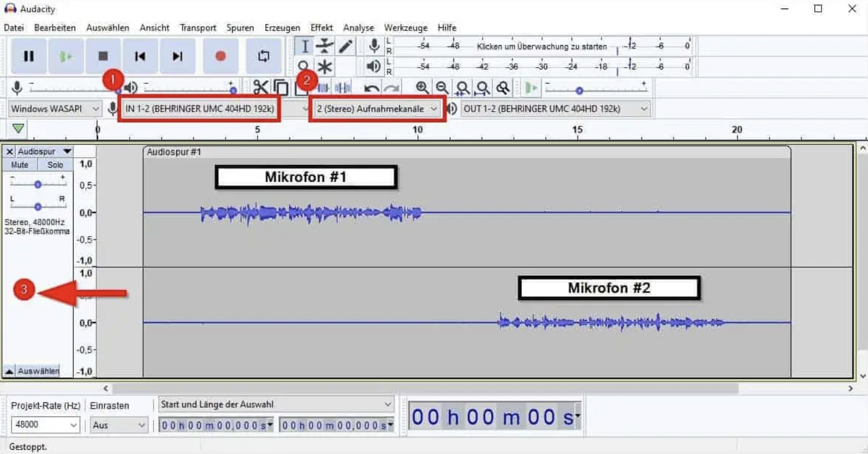Click the selection start time field

coord(216,425)
